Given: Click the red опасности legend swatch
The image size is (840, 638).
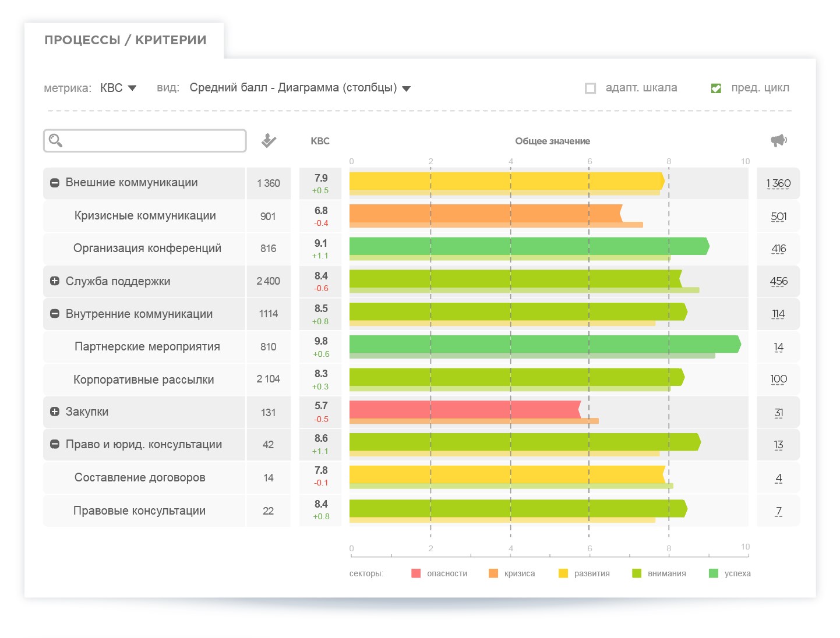Looking at the screenshot, I should 416,573.
